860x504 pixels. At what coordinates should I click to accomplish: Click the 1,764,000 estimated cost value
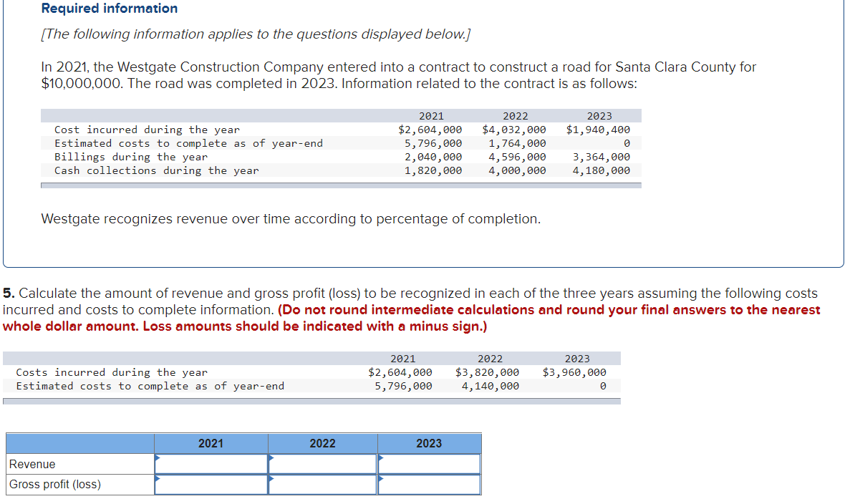tap(517, 143)
